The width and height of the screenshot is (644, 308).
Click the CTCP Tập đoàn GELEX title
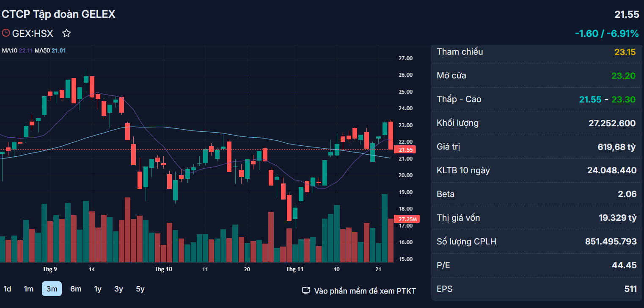click(58, 14)
